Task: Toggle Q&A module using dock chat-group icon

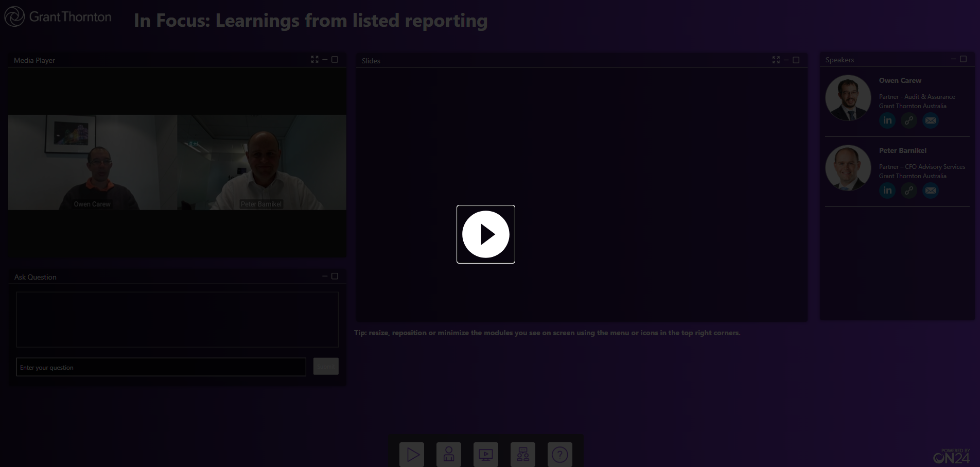Action: tap(523, 454)
